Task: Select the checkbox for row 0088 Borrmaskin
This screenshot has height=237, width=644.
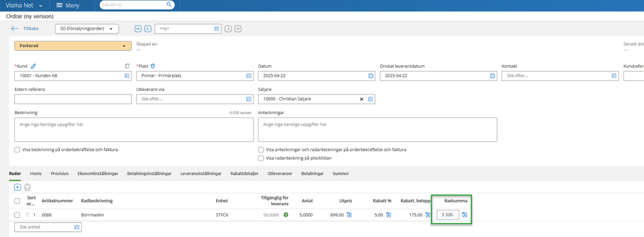Action: pyautogui.click(x=17, y=215)
